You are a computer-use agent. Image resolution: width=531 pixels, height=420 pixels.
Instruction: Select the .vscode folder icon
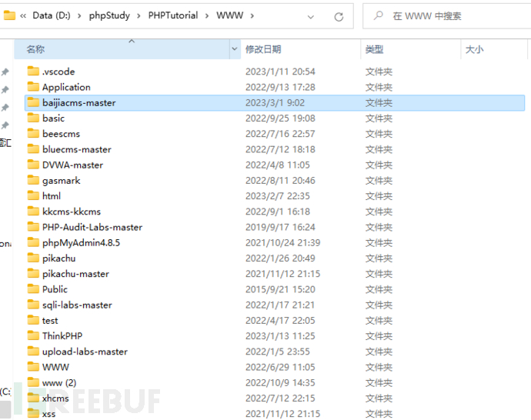[x=33, y=71]
